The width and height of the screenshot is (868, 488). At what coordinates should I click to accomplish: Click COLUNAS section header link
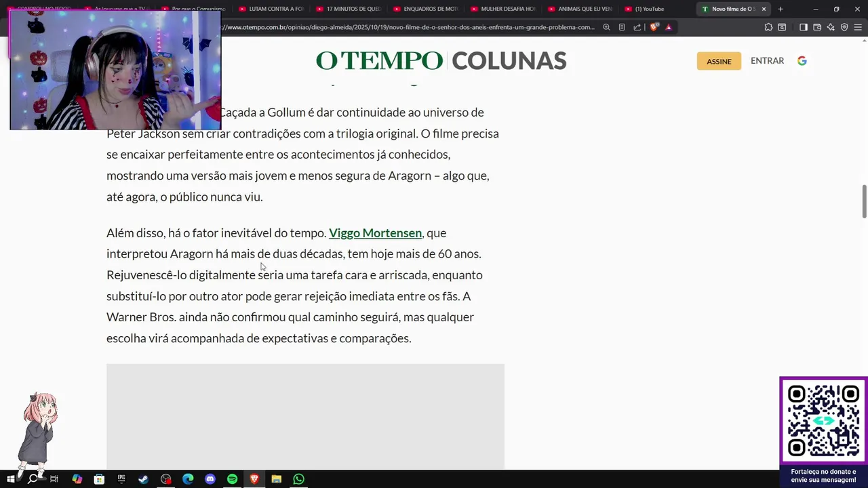pyautogui.click(x=509, y=60)
